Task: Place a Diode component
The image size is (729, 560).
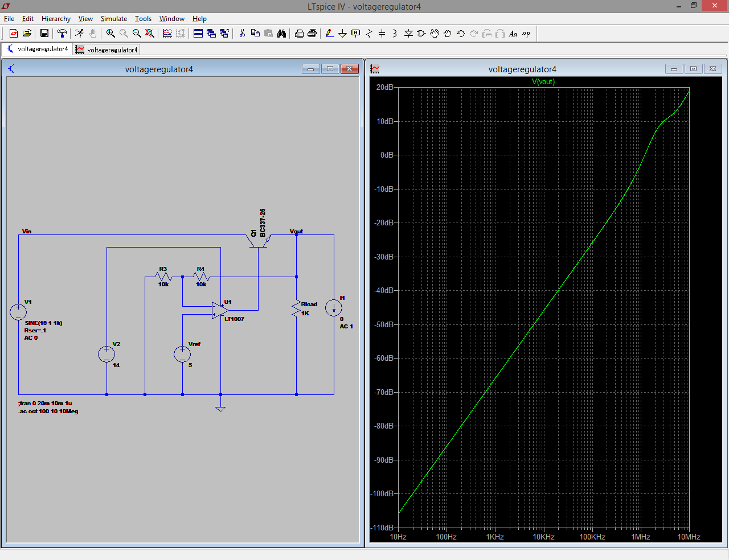Action: 408,34
